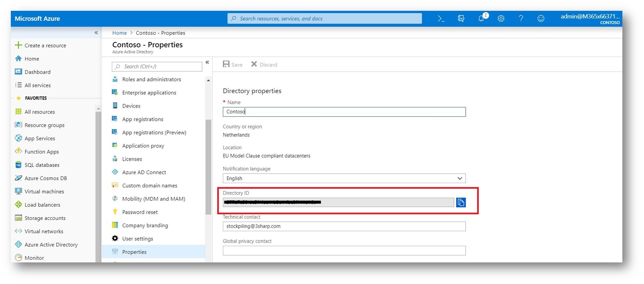Open portal settings gear icon
644x284 pixels.
click(x=501, y=19)
